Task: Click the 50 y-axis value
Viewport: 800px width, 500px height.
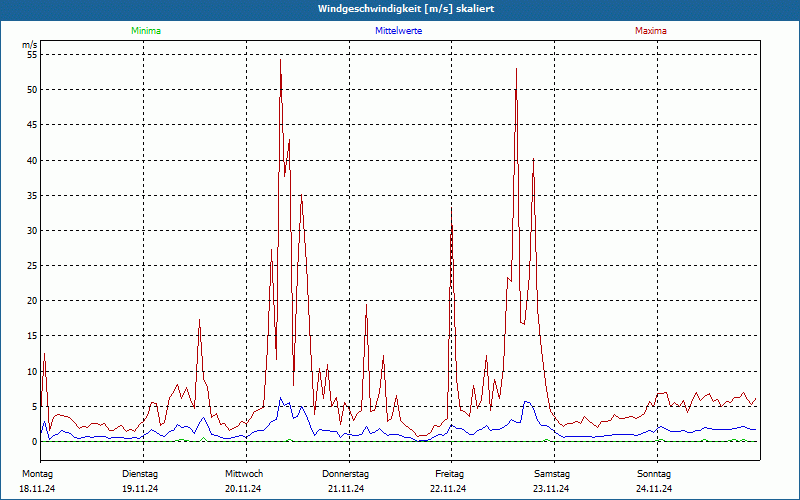Action: tap(33, 90)
